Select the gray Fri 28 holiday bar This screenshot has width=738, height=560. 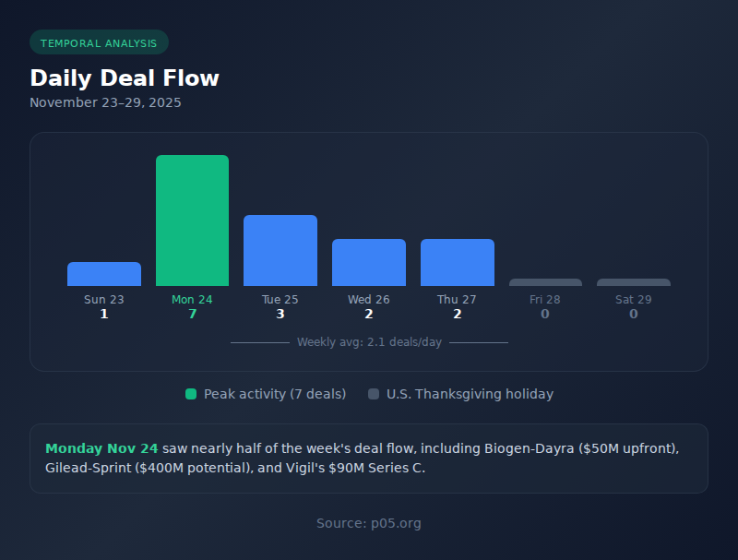point(545,282)
